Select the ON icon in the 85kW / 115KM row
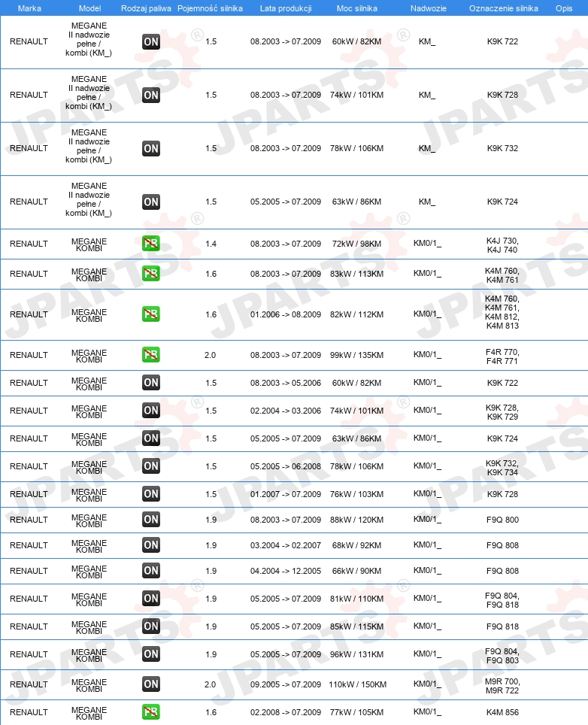The width and height of the screenshot is (588, 725). pos(150,626)
